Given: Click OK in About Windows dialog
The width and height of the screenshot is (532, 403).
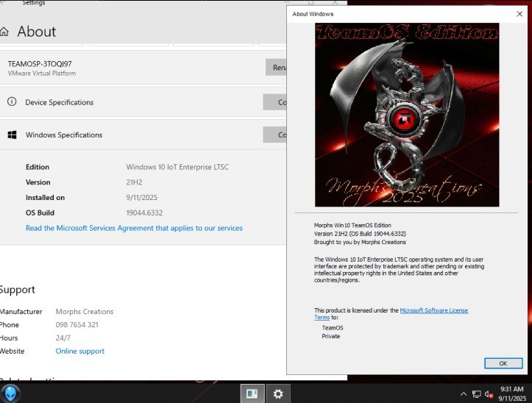Looking at the screenshot, I should point(503,363).
